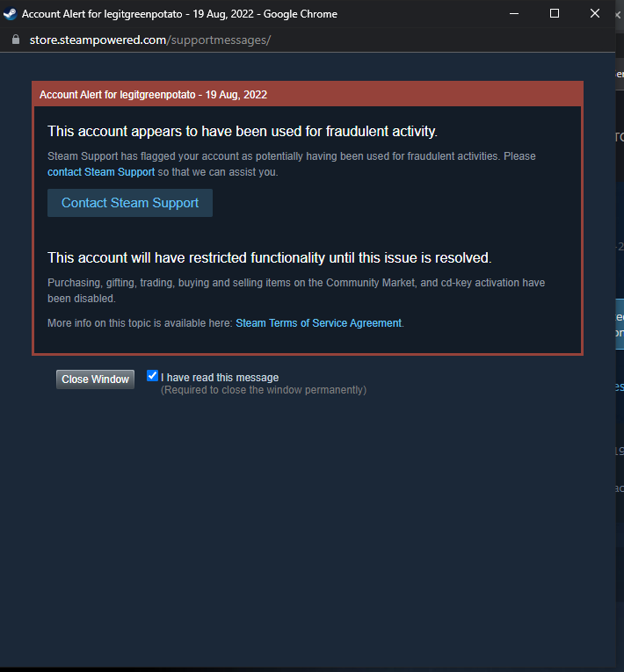Maximize the Account Alert popup window
The image size is (624, 672).
[554, 14]
